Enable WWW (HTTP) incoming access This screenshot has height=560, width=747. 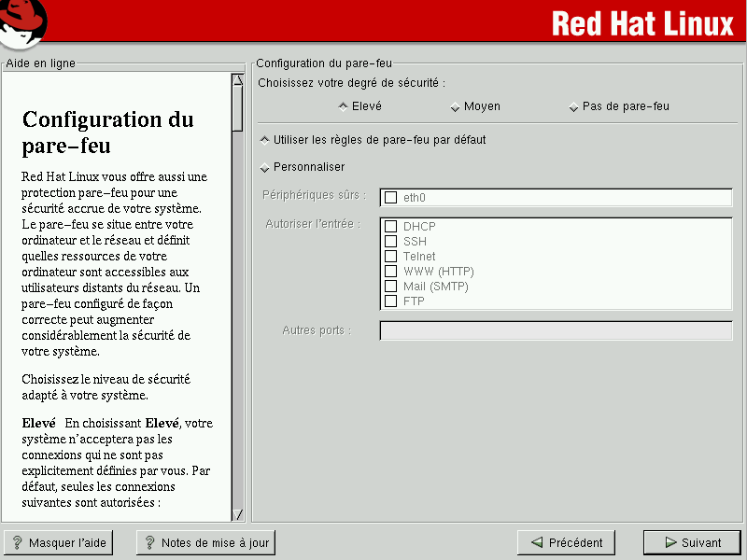coord(391,272)
